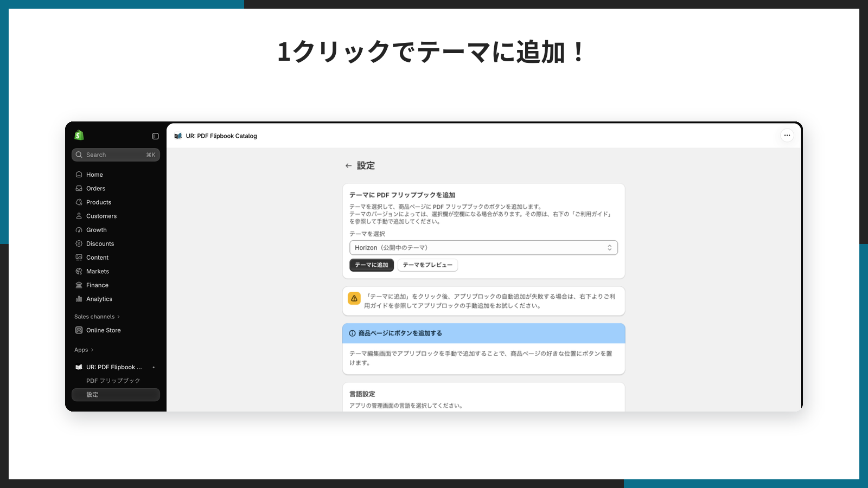Image resolution: width=868 pixels, height=488 pixels.
Task: Click the テーマをプレビュー button
Action: [x=427, y=265]
